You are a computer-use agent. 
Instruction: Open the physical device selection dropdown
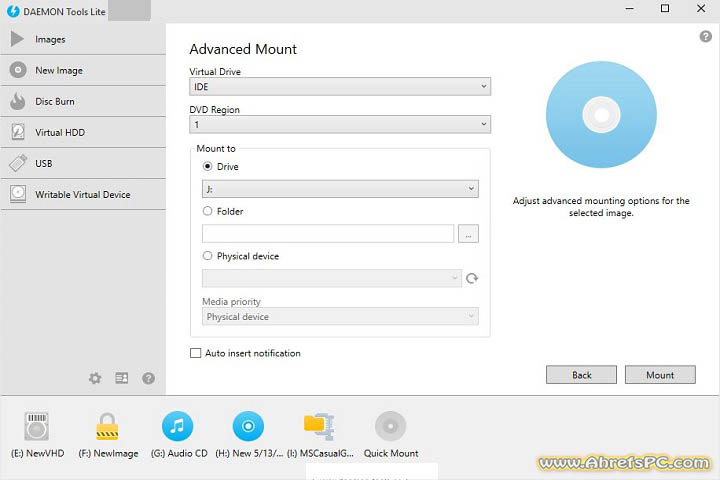(x=332, y=278)
